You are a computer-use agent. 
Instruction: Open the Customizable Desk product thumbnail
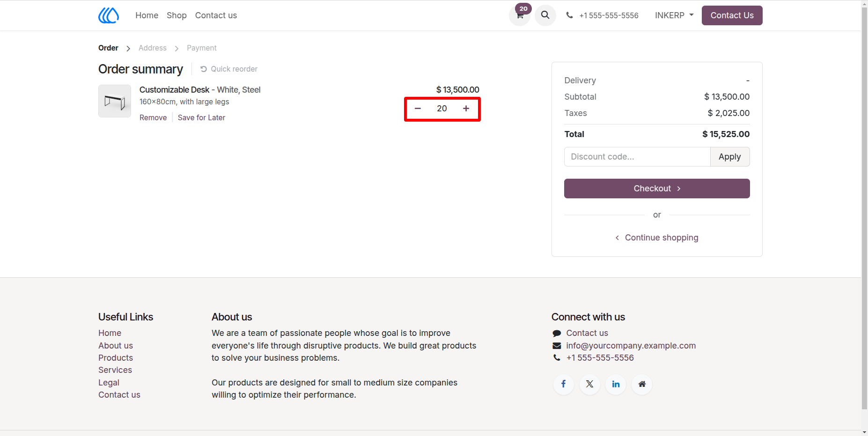(115, 101)
